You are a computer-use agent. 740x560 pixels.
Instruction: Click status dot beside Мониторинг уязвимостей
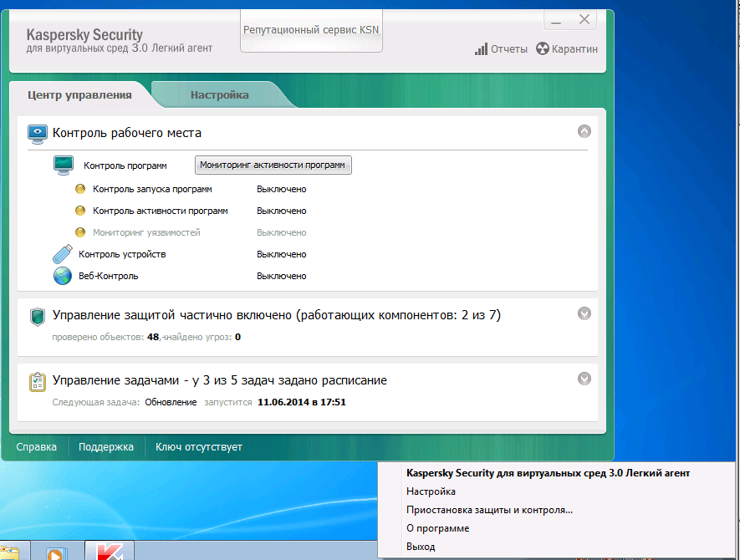coord(80,232)
